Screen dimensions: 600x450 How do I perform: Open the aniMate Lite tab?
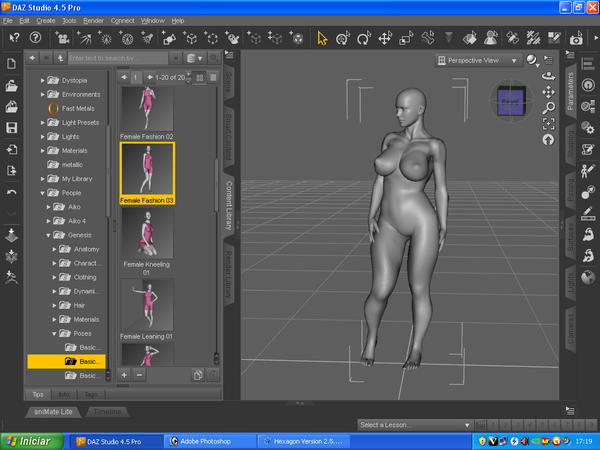(51, 411)
